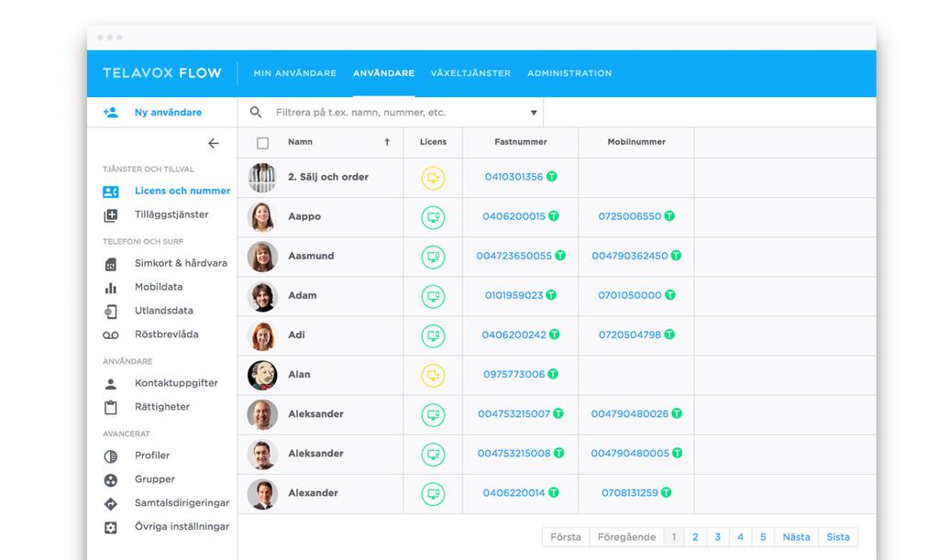Click the add-user icon beside Ny användare
Viewport: 939px width, 560px height.
[111, 113]
